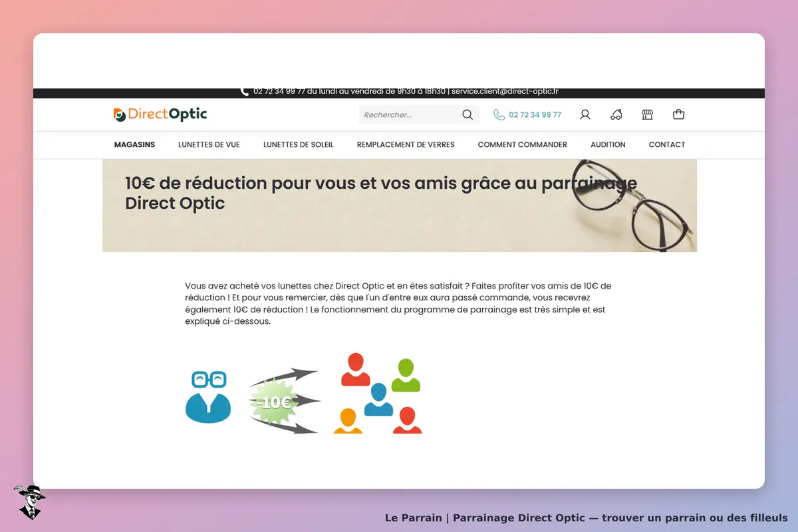The image size is (798, 532).
Task: Click the service.client@direct-optic.fr email
Action: (505, 92)
